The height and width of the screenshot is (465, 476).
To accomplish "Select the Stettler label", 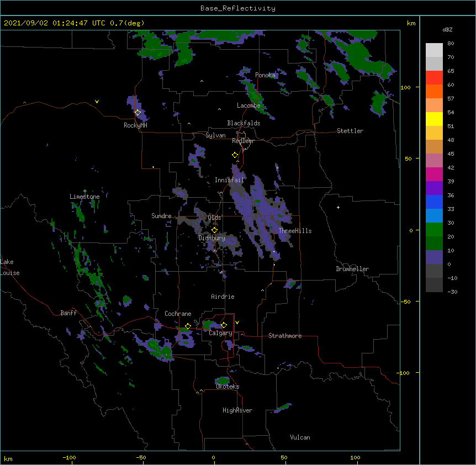I will (350, 131).
